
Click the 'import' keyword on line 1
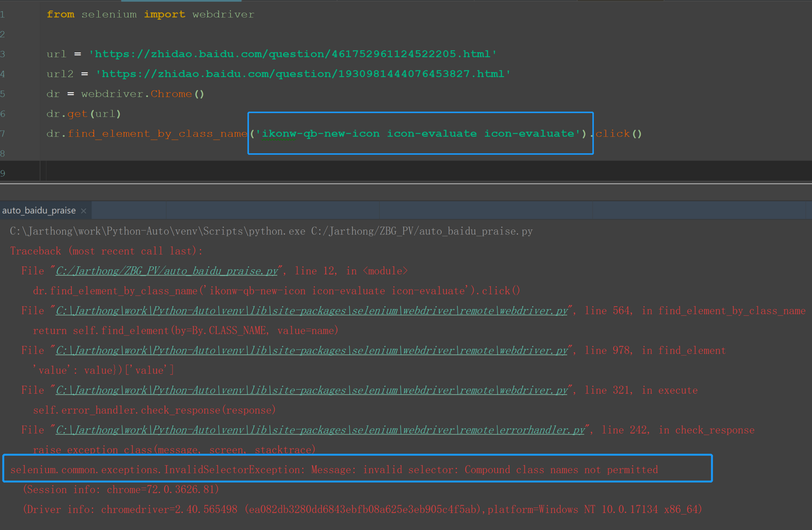tap(164, 14)
